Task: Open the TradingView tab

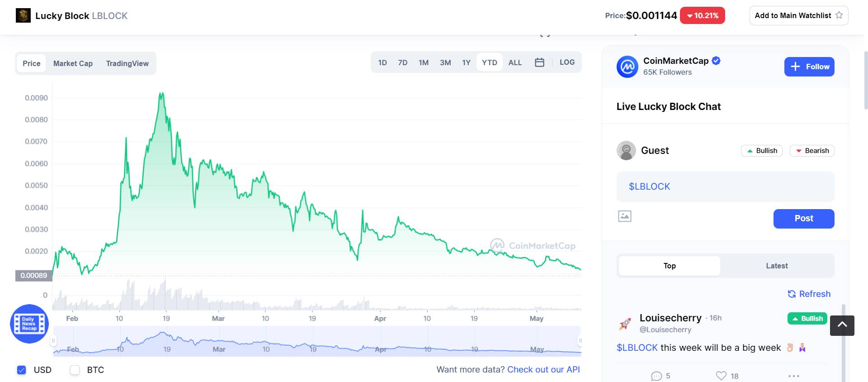Action: [127, 63]
